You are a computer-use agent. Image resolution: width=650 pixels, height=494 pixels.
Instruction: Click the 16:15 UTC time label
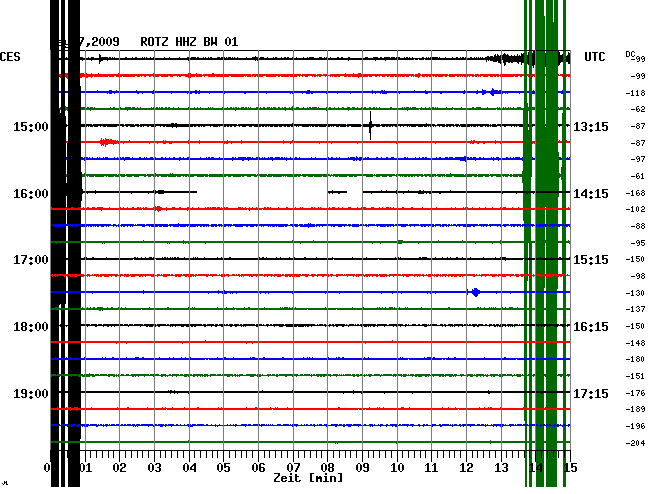click(x=591, y=327)
